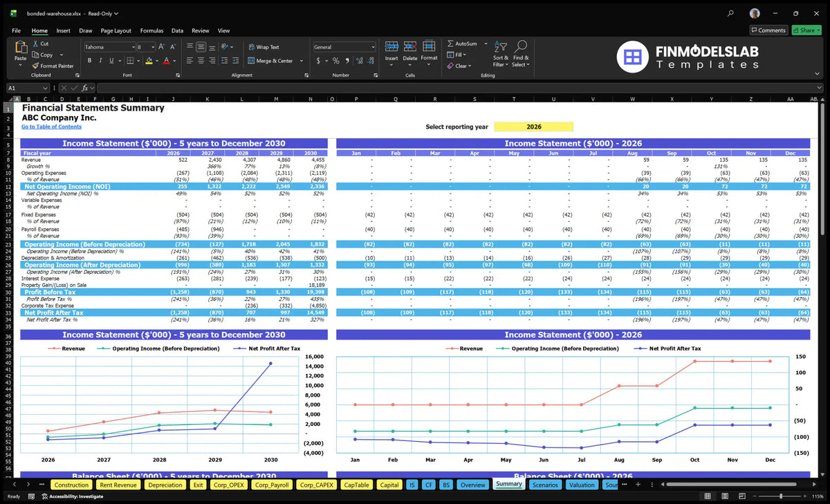This screenshot has height=504, width=830.
Task: Click the Format cells icon
Action: click(x=429, y=46)
